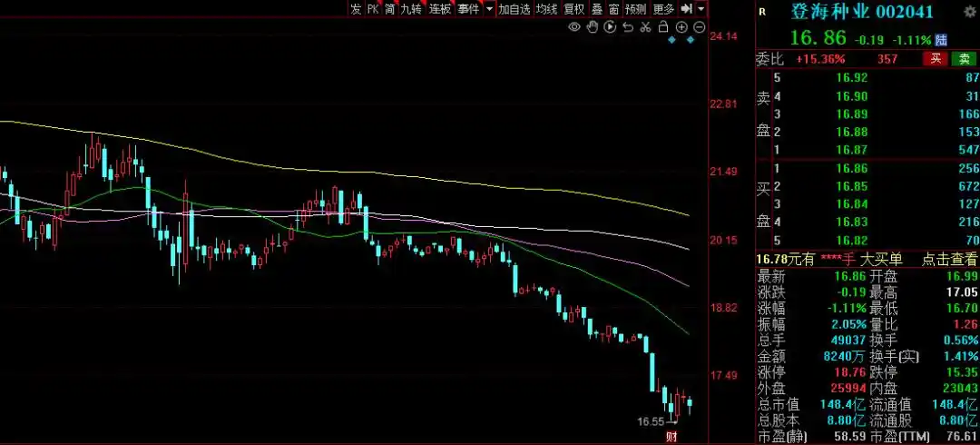980x445 pixels.
Task: Toggle 均线 moving average lines
Action: [x=546, y=9]
